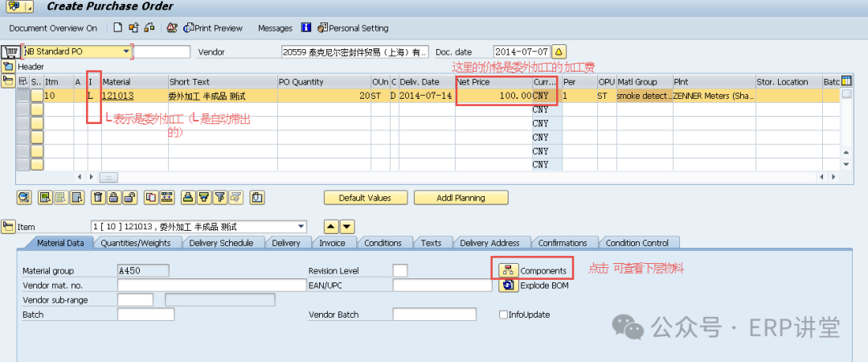This screenshot has width=868, height=362.
Task: Open the Conditions tab
Action: tap(383, 243)
